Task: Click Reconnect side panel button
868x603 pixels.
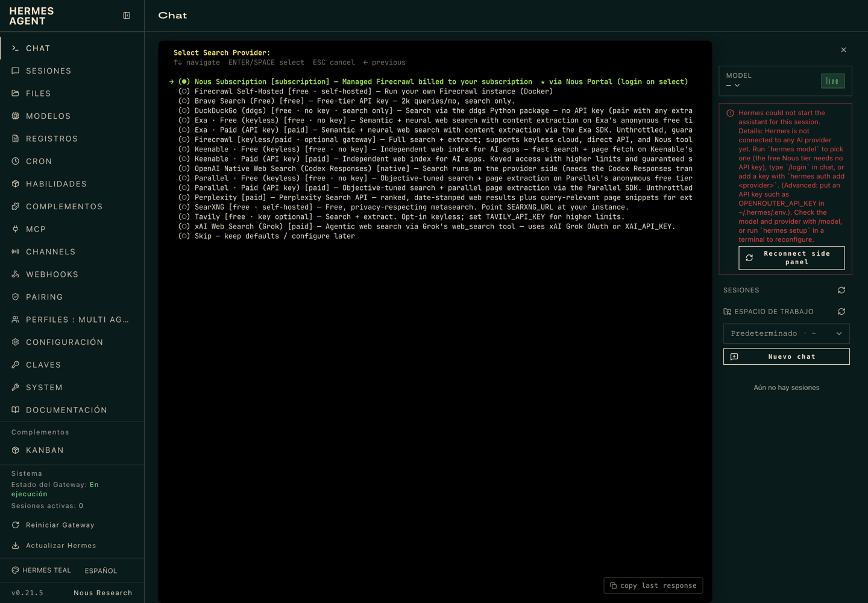Action: click(791, 258)
